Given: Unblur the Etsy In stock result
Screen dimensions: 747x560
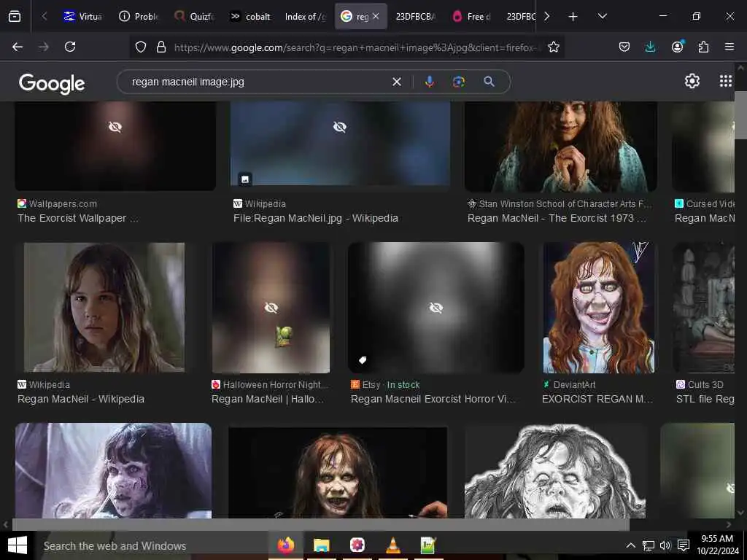Looking at the screenshot, I should [436, 308].
